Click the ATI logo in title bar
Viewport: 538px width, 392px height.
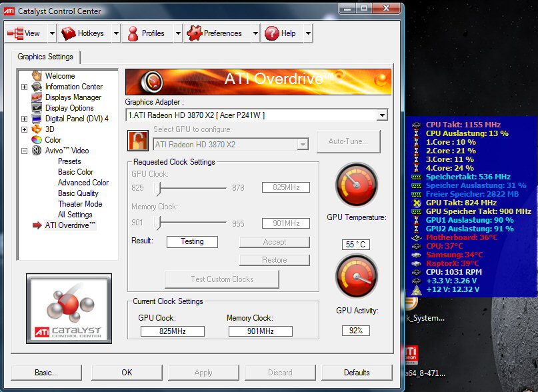[x=9, y=11]
